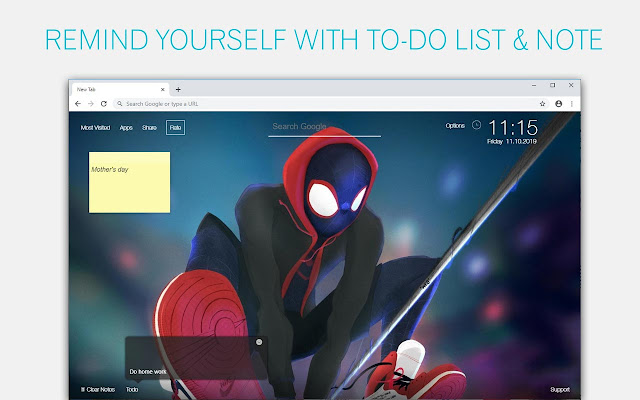Open the Share menu
The height and width of the screenshot is (400, 640).
pyautogui.click(x=149, y=128)
